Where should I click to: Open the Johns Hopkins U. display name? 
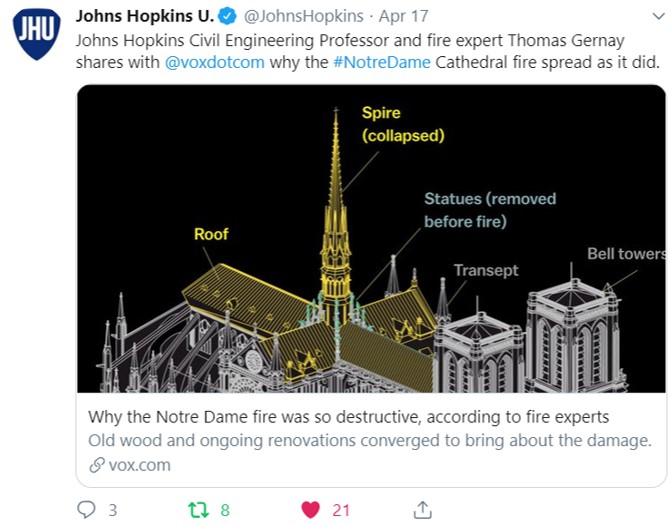point(145,16)
